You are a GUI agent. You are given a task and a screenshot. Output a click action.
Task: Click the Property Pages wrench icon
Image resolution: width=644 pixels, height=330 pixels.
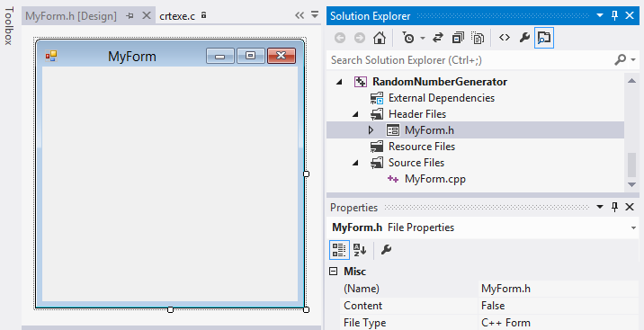click(386, 250)
